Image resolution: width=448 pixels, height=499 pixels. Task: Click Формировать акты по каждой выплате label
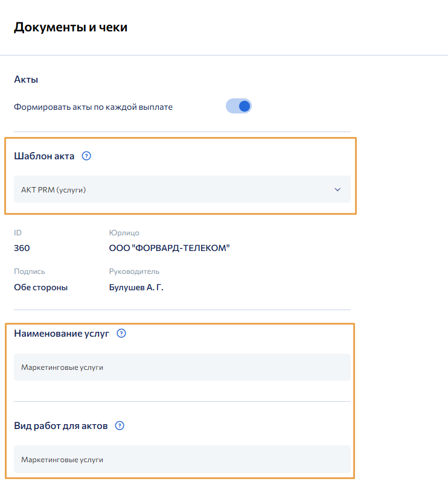click(x=93, y=107)
